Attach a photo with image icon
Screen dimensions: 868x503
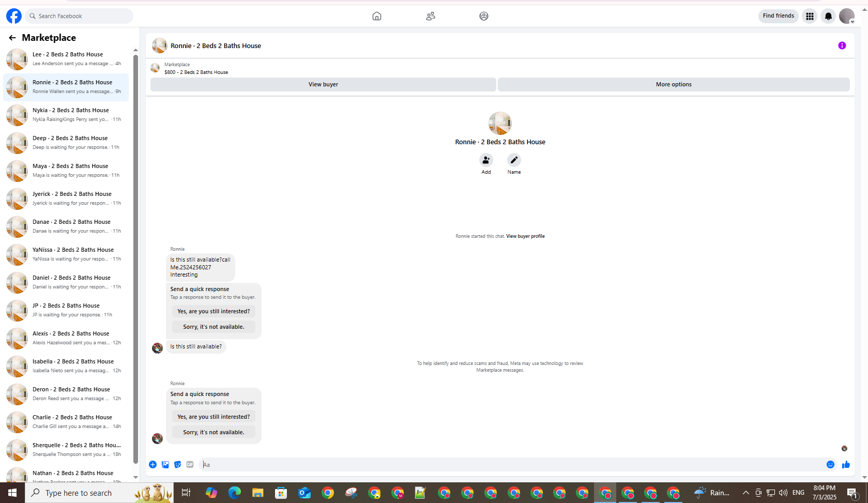click(165, 465)
